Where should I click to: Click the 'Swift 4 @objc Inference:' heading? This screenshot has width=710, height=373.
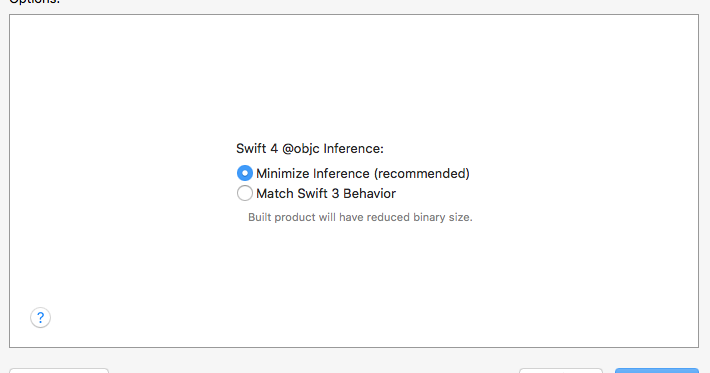click(310, 148)
